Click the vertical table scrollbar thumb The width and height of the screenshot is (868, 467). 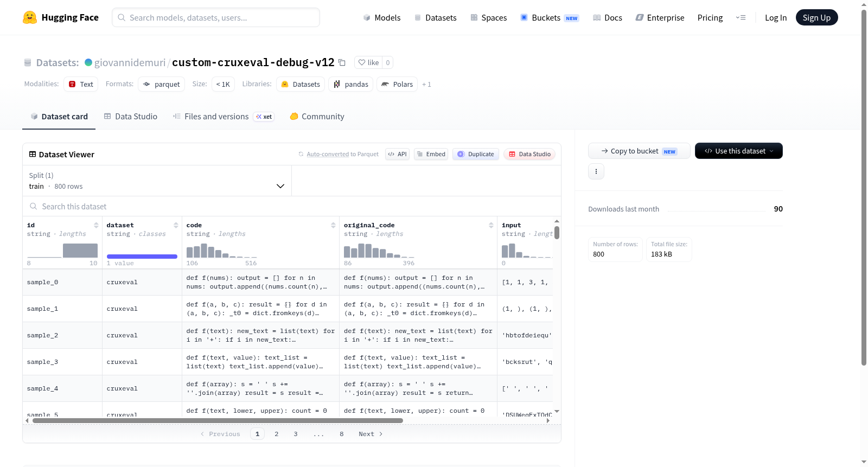click(557, 233)
